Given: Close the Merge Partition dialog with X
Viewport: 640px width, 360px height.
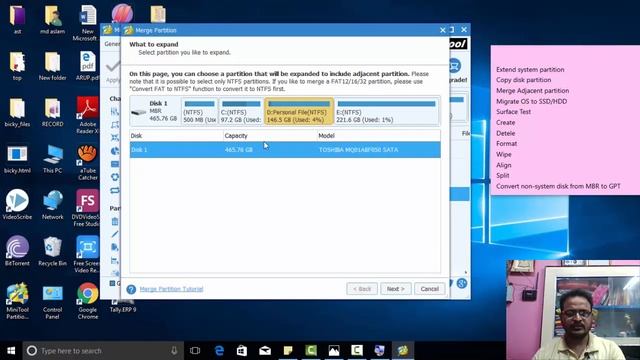Looking at the screenshot, I should point(442,30).
